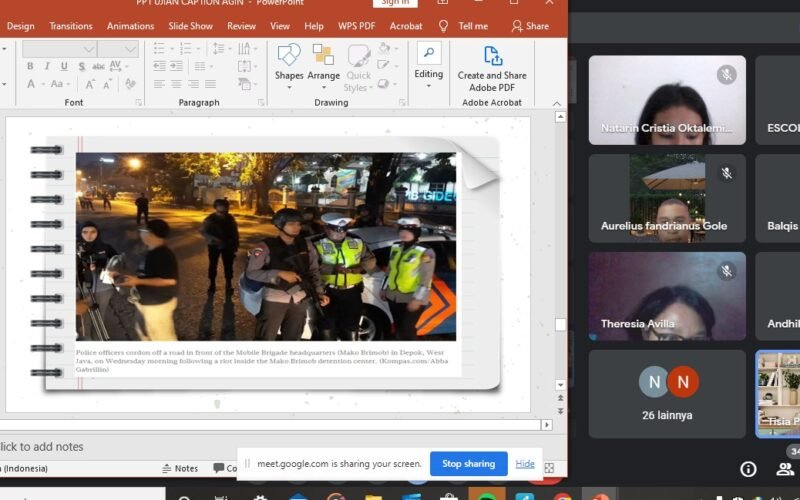Expand the font size dropdown
This screenshot has width=800, height=500.
[132, 49]
